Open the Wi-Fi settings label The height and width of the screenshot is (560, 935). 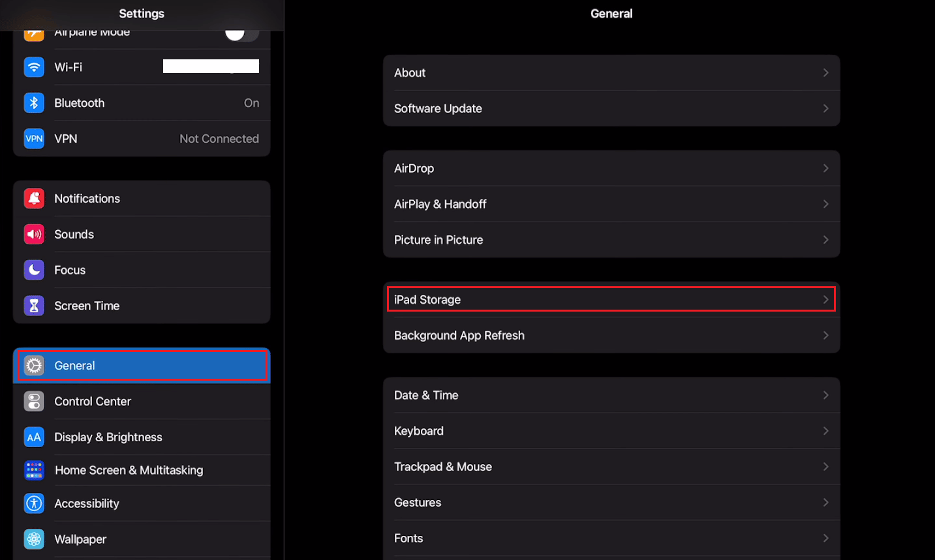coord(69,67)
